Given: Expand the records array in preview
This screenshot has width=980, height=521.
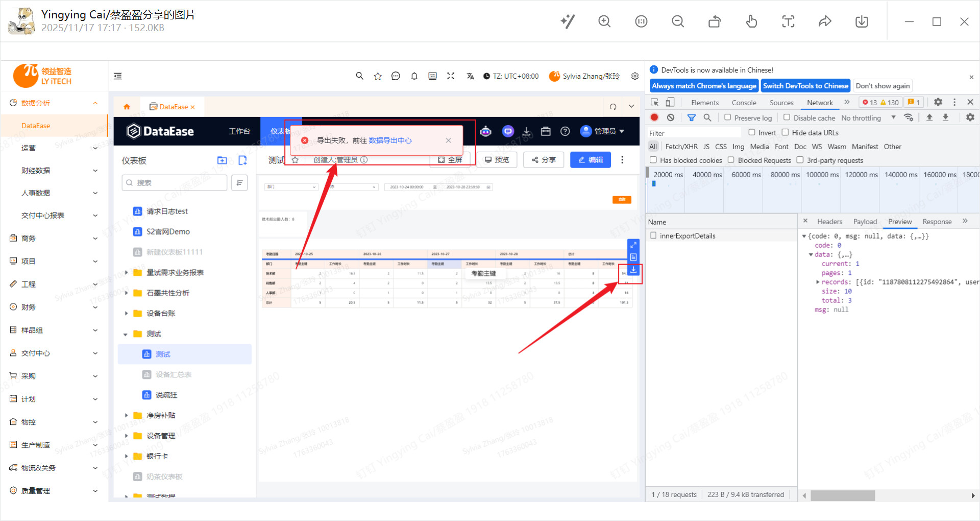Looking at the screenshot, I should tap(818, 282).
